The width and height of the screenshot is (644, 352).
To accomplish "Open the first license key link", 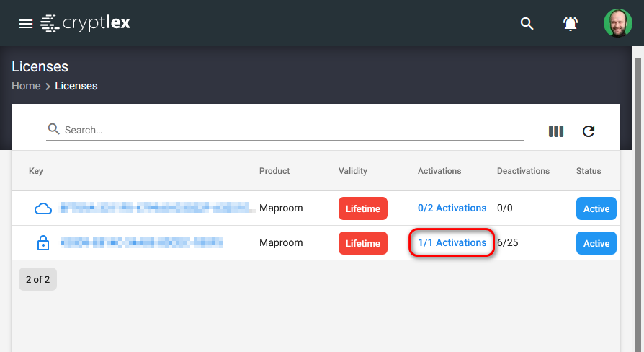I will (158, 207).
